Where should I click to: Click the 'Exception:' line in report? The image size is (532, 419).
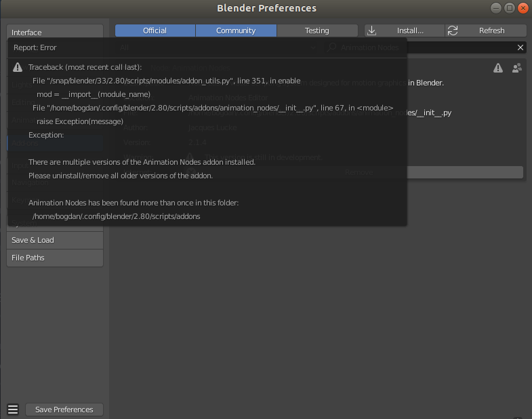46,135
